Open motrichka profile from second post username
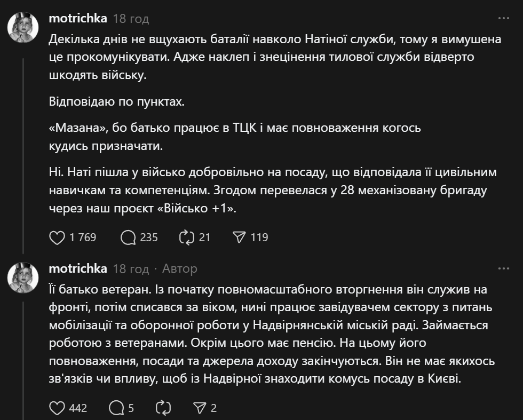The width and height of the screenshot is (523, 420). tap(78, 268)
